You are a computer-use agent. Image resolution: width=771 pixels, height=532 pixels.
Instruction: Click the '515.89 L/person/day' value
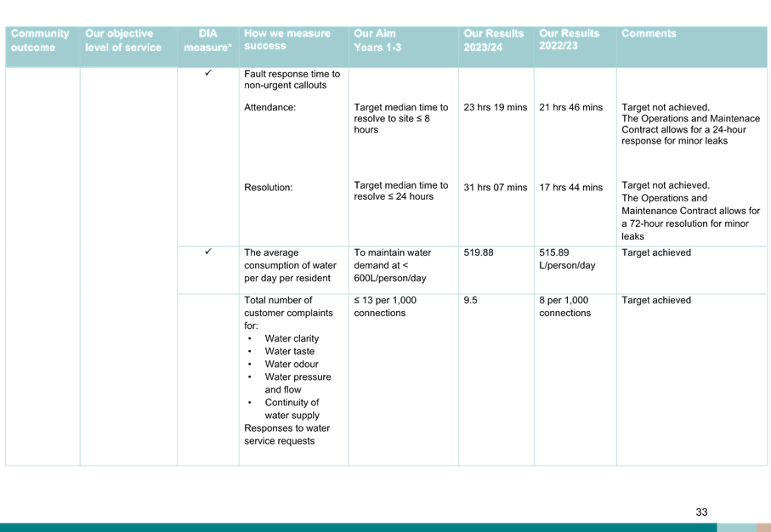coord(567,258)
